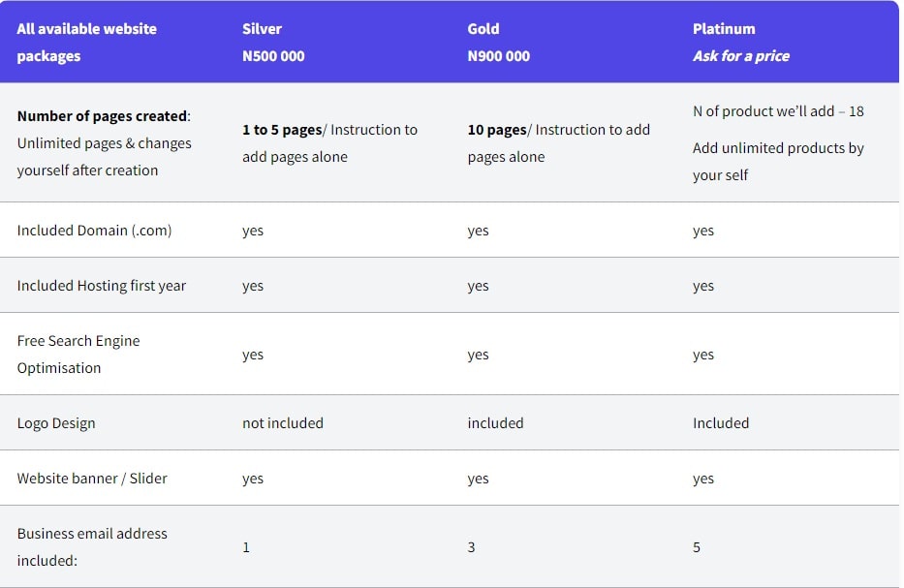The width and height of the screenshot is (904, 588).
Task: Click Platinum business email count 5
Action: pyautogui.click(x=697, y=547)
